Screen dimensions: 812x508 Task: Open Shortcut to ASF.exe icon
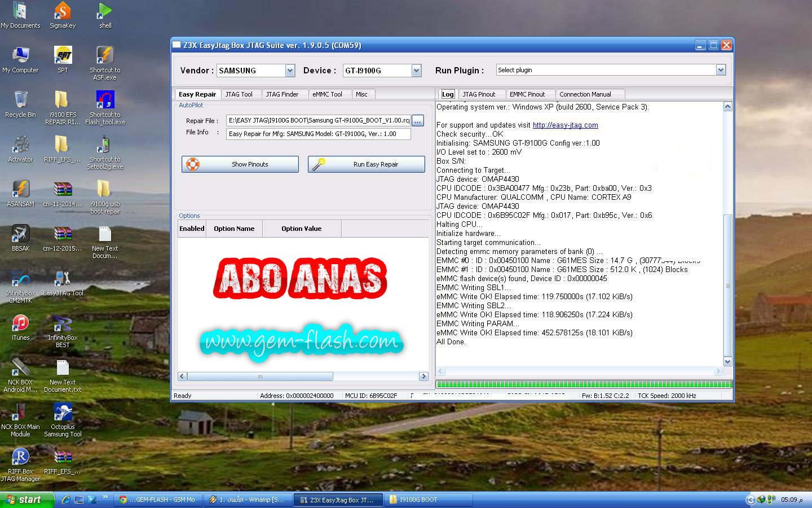point(105,63)
